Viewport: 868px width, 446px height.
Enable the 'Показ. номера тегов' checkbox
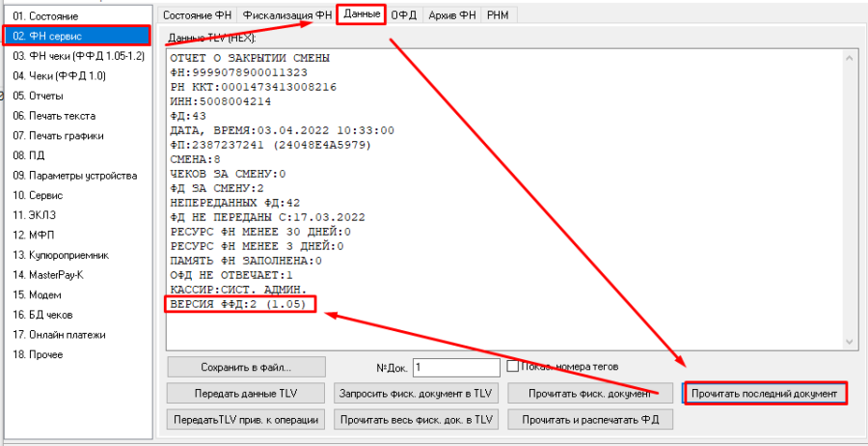(x=513, y=367)
